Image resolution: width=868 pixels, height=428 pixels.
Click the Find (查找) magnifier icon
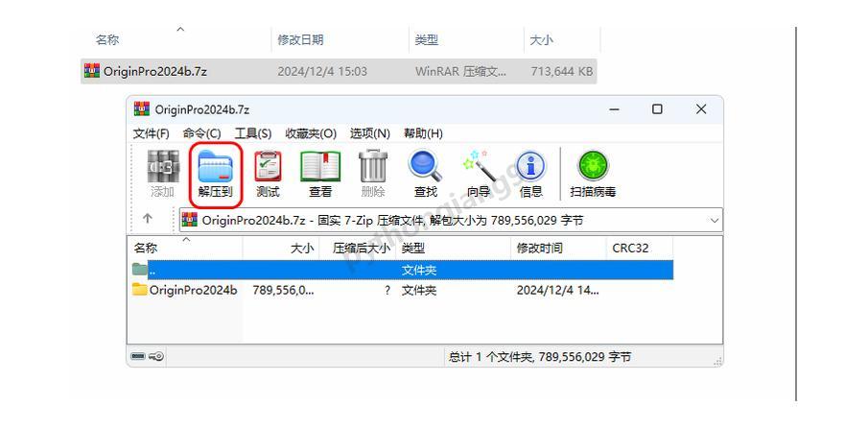point(425,166)
